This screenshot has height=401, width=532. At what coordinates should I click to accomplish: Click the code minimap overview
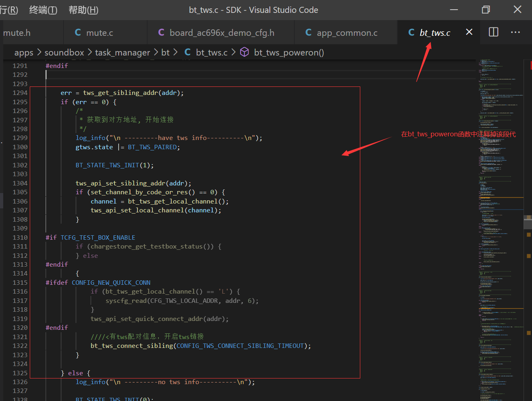point(500,229)
